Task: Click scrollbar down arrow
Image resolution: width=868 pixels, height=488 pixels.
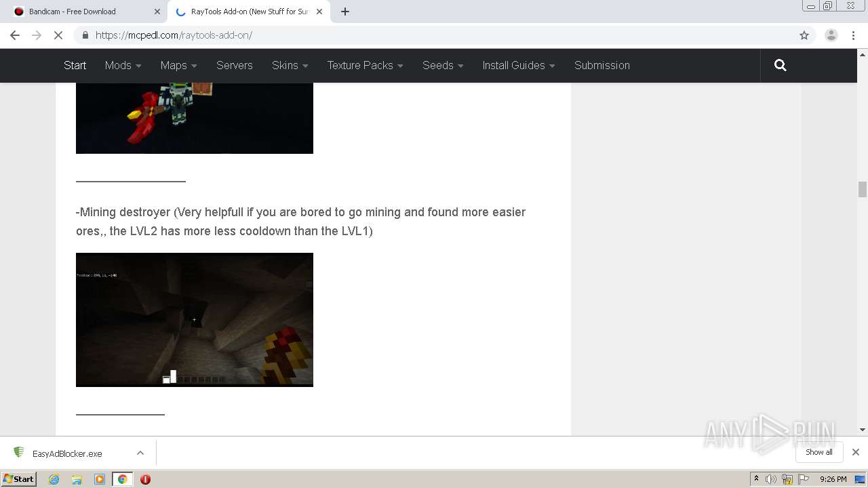Action: click(863, 430)
